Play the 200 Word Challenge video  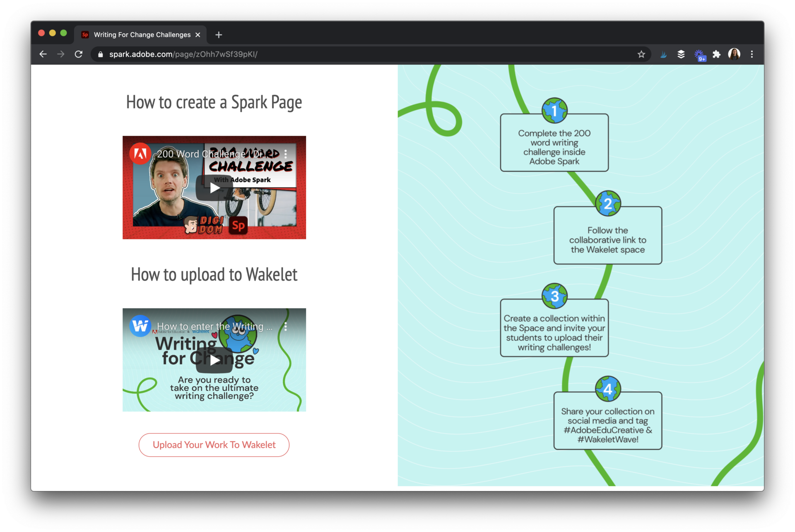(214, 188)
